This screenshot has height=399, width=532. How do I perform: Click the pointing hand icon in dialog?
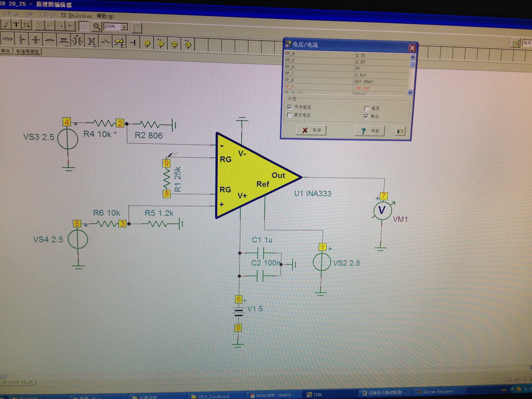(x=400, y=131)
